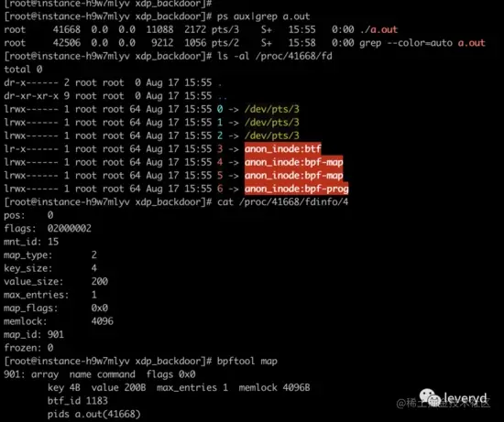Click the leveryd watermark text
Screen dimensions: 504x422
[x=466, y=398]
